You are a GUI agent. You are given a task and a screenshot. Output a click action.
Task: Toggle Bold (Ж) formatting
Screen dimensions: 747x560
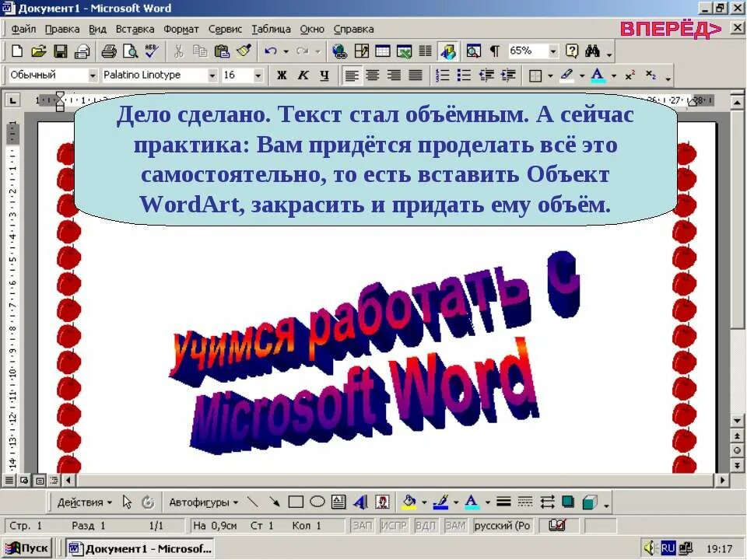(282, 75)
